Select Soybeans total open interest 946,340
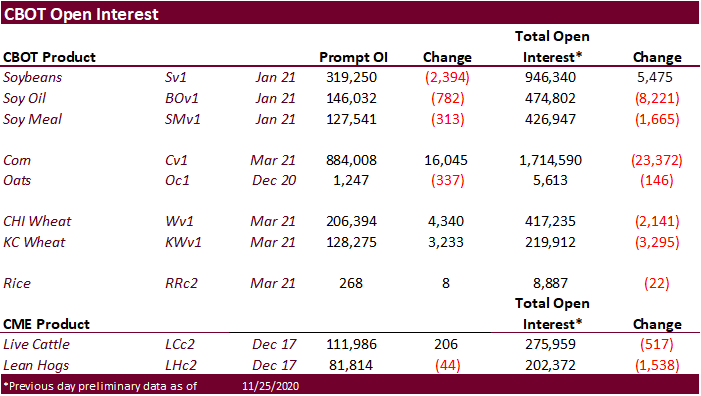701x396 pixels. [x=550, y=77]
